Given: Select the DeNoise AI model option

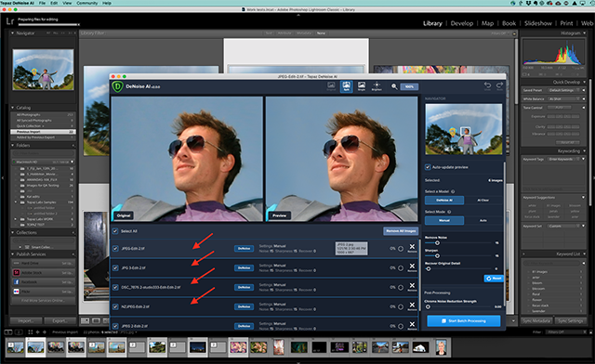Looking at the screenshot, I should pos(444,200).
